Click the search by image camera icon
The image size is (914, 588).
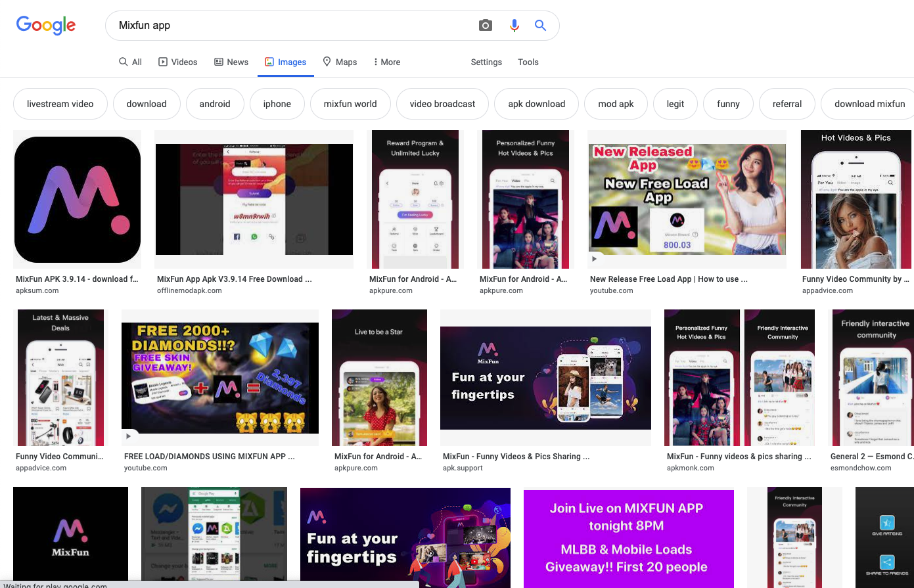[486, 26]
